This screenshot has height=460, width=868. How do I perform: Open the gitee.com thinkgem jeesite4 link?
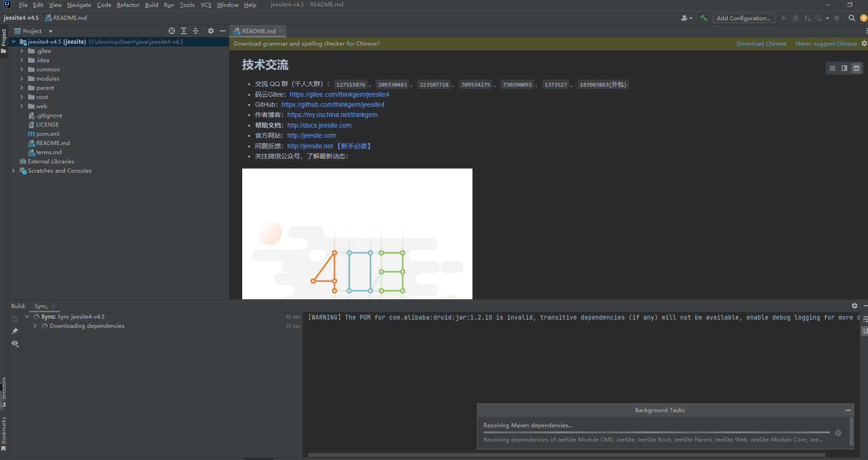339,94
